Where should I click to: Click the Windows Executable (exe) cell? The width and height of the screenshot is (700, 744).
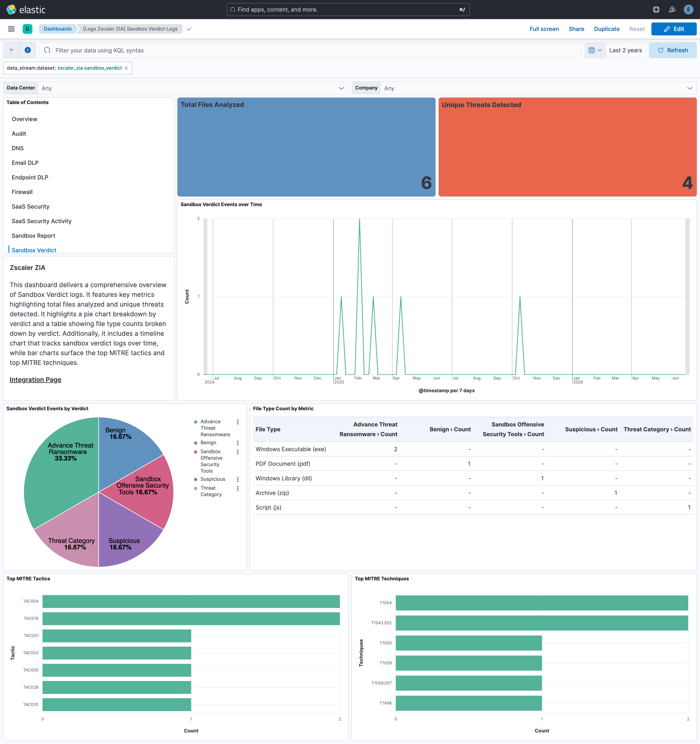tap(291, 449)
